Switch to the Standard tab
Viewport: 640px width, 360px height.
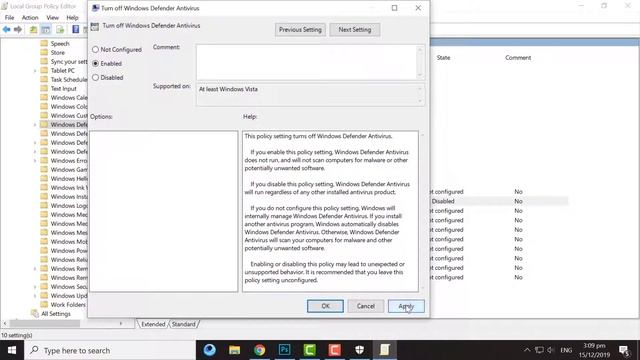click(x=184, y=324)
